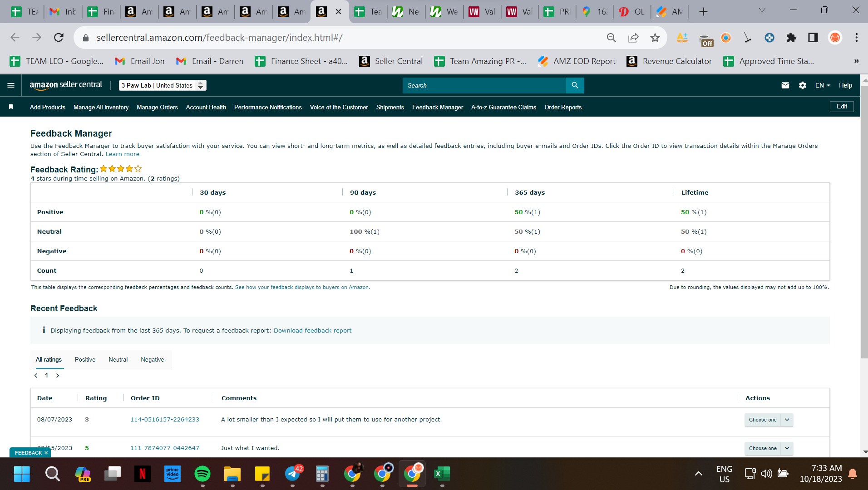Follow See how your feedback displays link
This screenshot has height=490, width=868.
(302, 287)
